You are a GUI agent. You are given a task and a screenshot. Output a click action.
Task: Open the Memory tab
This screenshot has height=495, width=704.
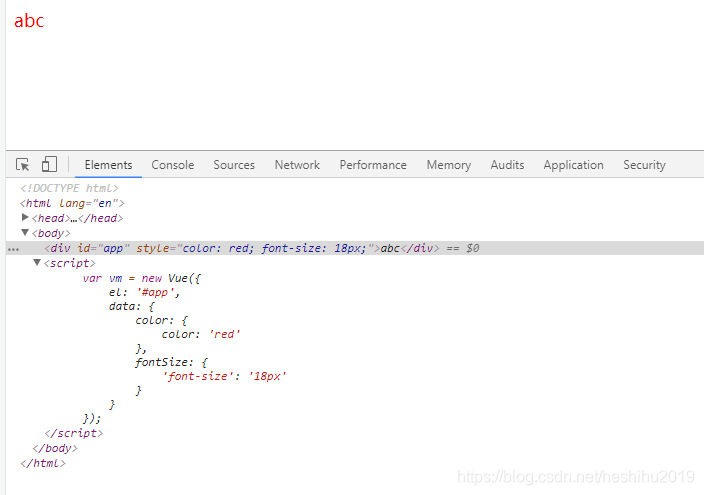449,165
